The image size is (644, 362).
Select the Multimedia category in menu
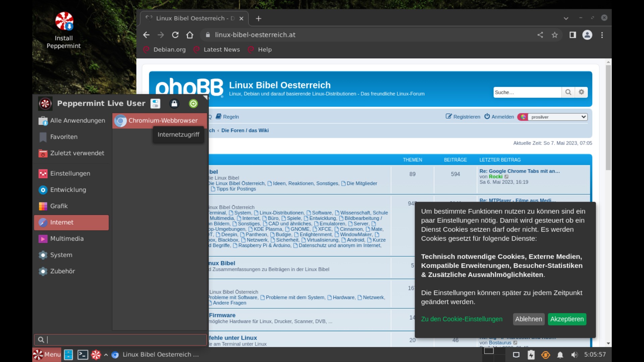coord(67,239)
